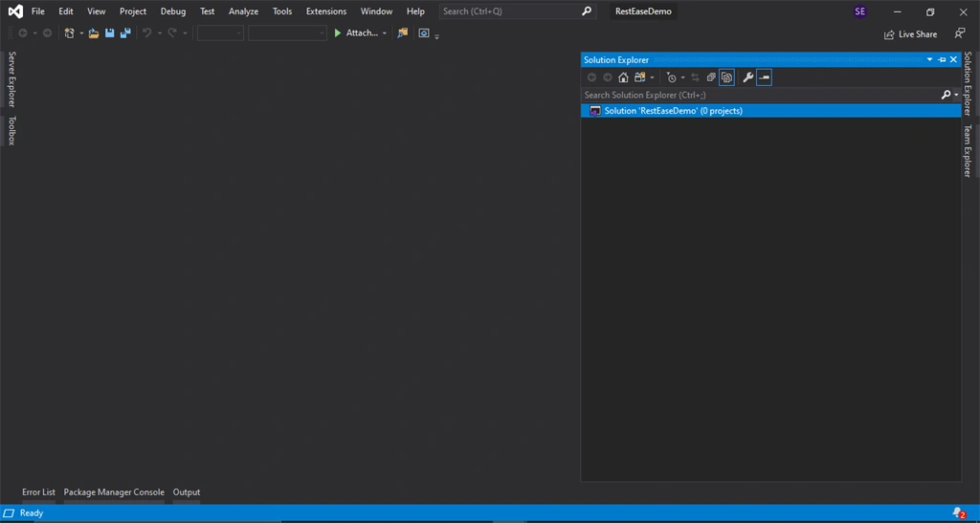Click the SE account avatar
The width and height of the screenshot is (980, 523).
860,11
